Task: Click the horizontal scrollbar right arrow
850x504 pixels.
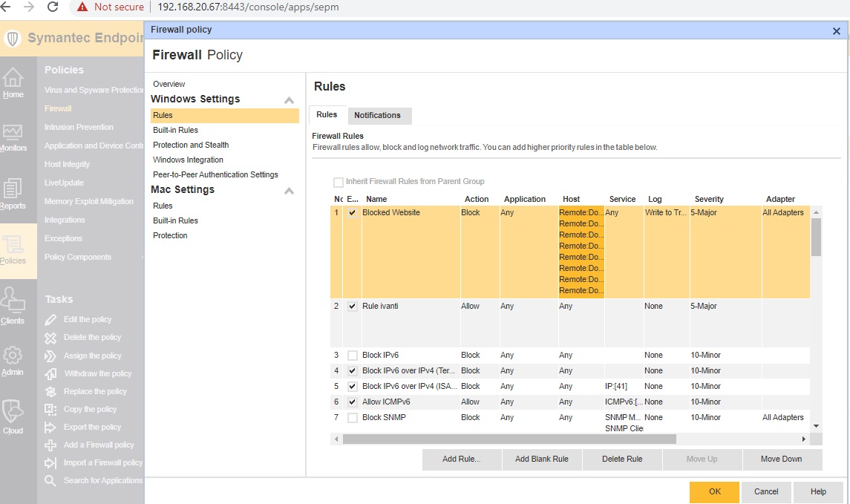Action: 804,439
